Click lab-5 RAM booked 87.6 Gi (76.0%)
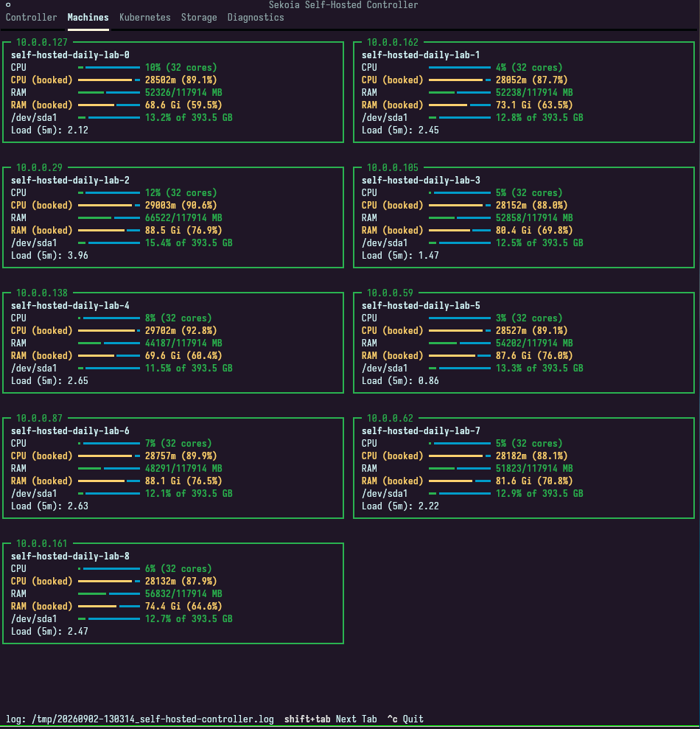700x729 pixels. click(534, 356)
